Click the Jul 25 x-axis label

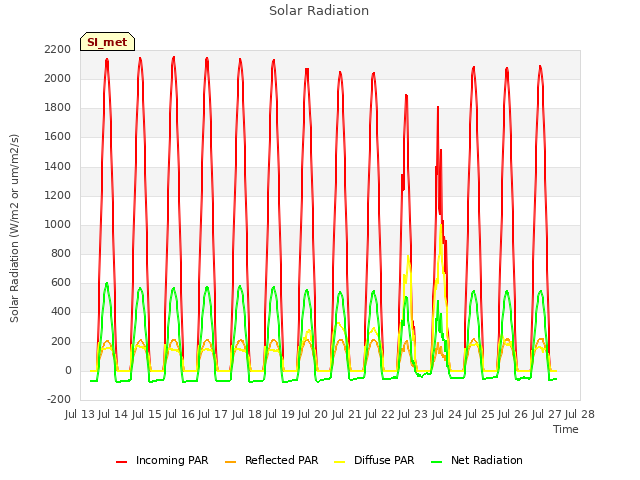480,414
